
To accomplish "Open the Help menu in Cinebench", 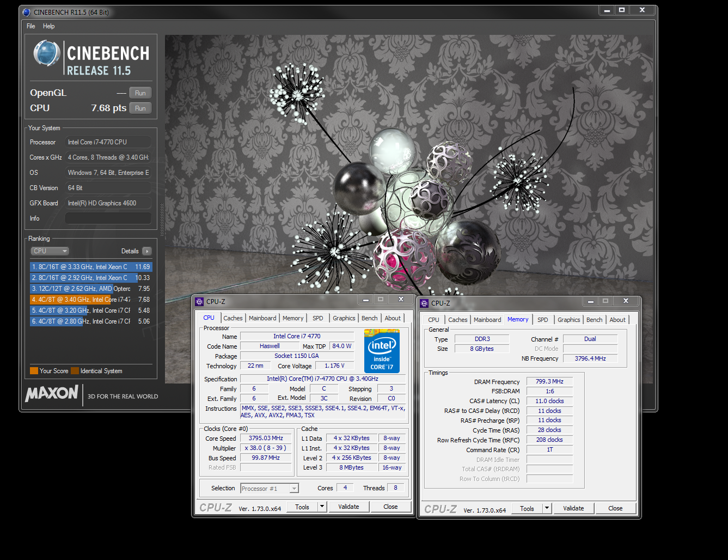I will click(x=49, y=26).
